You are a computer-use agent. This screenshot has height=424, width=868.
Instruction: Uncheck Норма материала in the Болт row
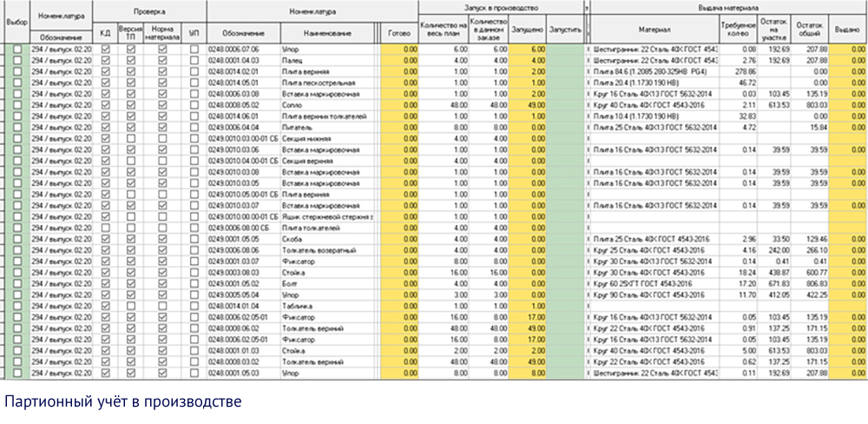163,284
